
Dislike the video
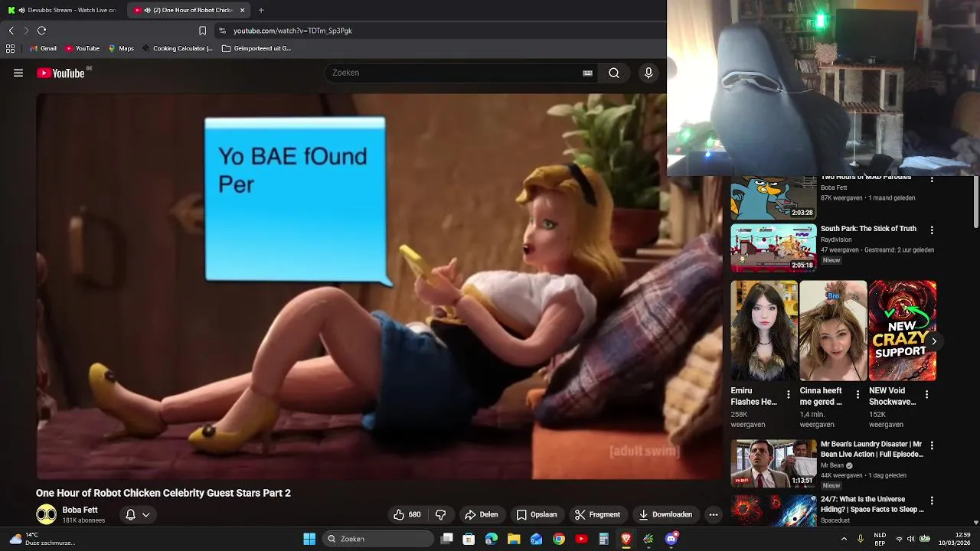pos(440,514)
